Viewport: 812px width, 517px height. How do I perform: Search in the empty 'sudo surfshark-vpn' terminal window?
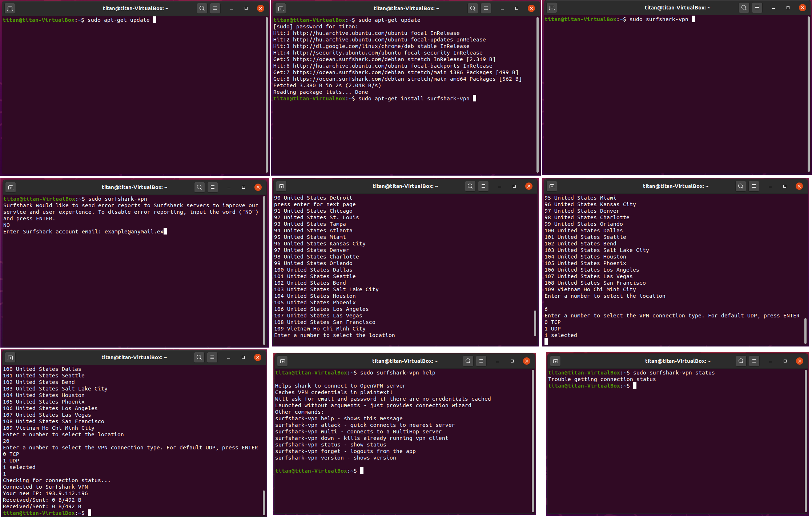tap(744, 8)
